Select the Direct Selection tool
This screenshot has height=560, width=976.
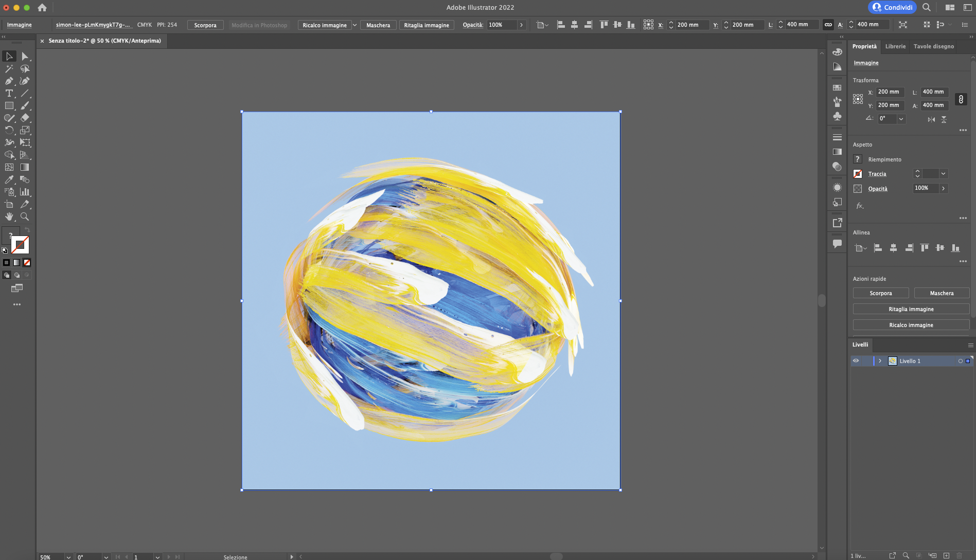[x=25, y=57]
